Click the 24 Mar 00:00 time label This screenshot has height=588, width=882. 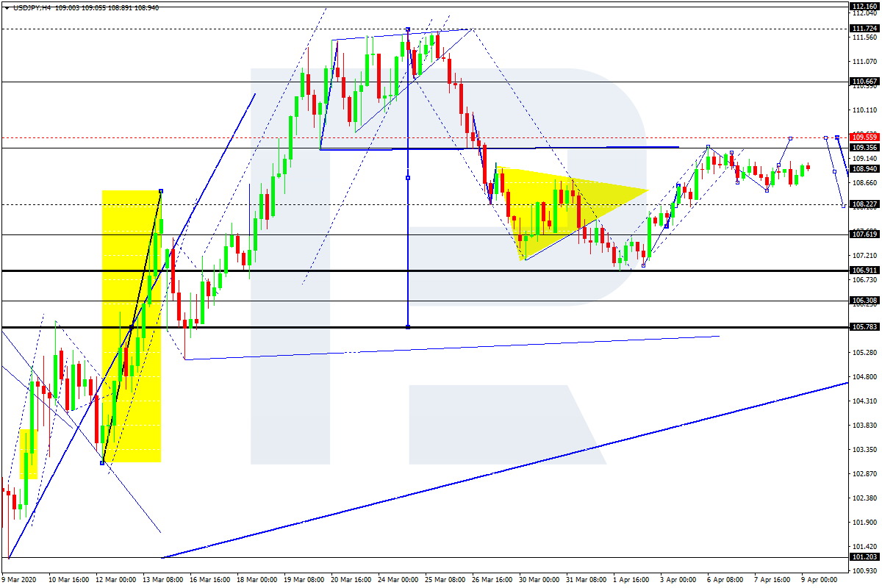[x=398, y=580]
